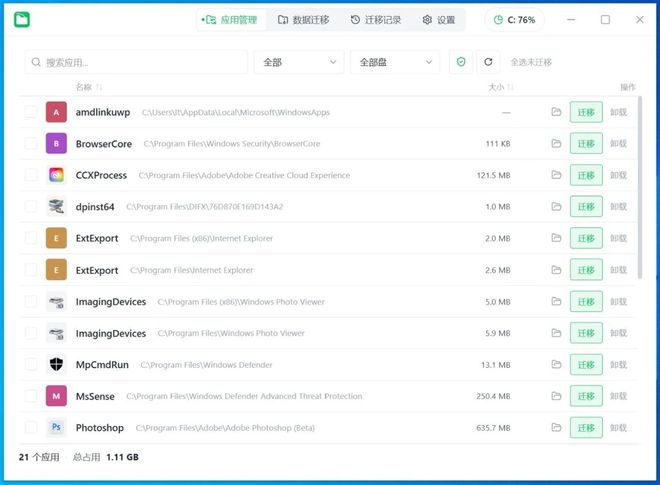This screenshot has height=485, width=660.
Task: Click the dpinst64 app icon
Action: coord(56,206)
